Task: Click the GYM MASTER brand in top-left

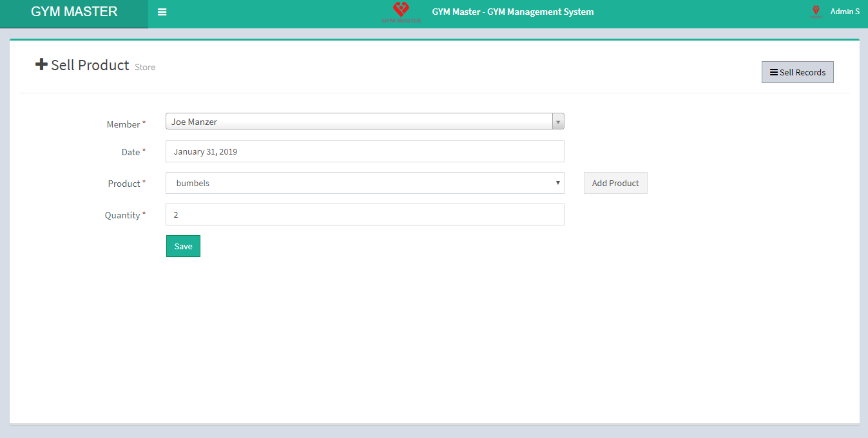Action: coord(74,12)
